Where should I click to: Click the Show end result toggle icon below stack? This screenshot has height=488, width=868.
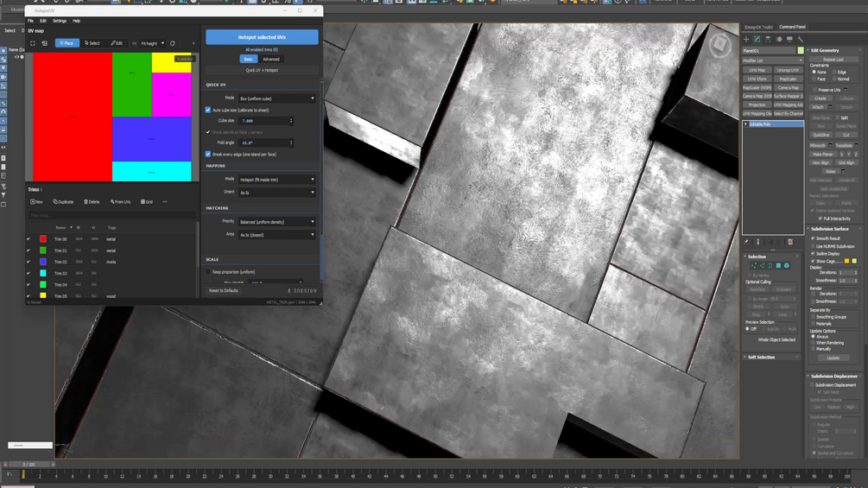tap(758, 242)
